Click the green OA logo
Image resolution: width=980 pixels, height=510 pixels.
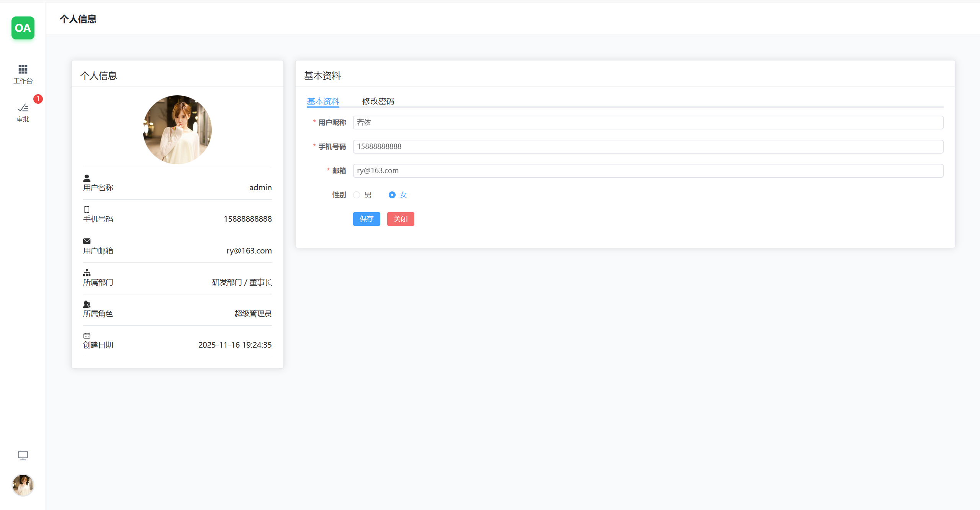(x=23, y=28)
